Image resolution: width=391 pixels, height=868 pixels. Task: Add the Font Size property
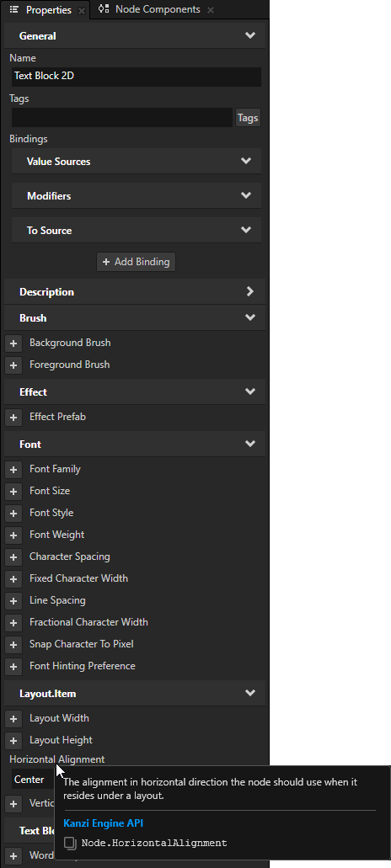coord(13,492)
